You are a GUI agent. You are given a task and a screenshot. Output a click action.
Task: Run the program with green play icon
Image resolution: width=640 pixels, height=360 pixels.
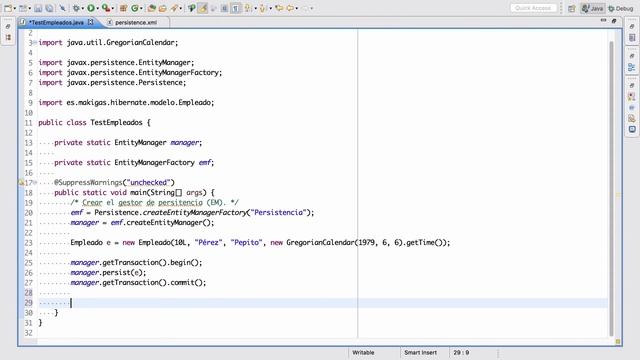(91, 8)
